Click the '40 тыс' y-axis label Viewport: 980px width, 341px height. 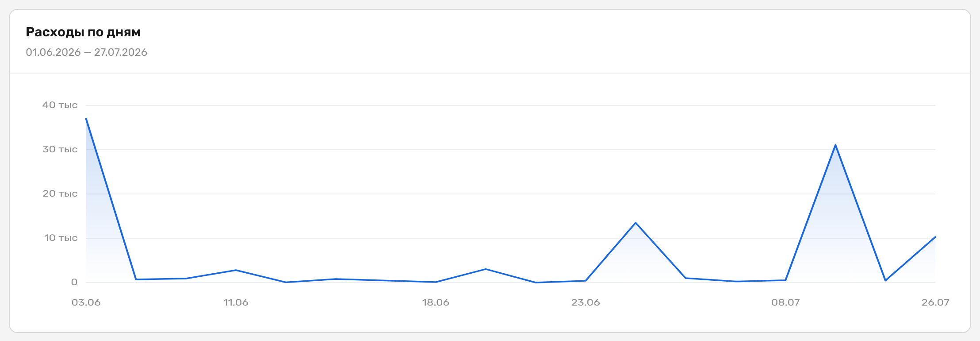(x=60, y=105)
